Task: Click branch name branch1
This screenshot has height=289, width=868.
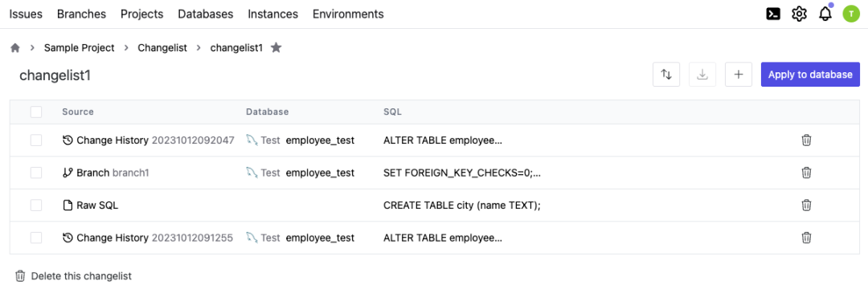Action: point(131,173)
